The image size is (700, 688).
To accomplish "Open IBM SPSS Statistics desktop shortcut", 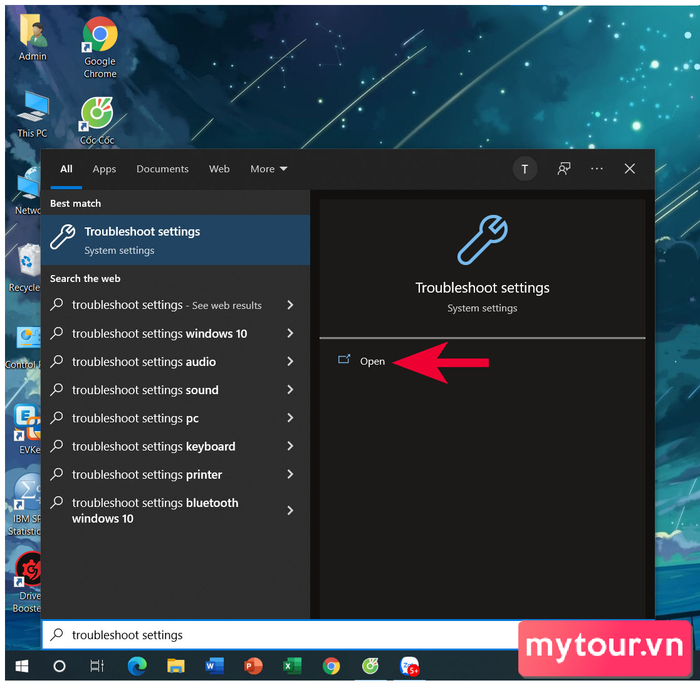I will [x=25, y=505].
